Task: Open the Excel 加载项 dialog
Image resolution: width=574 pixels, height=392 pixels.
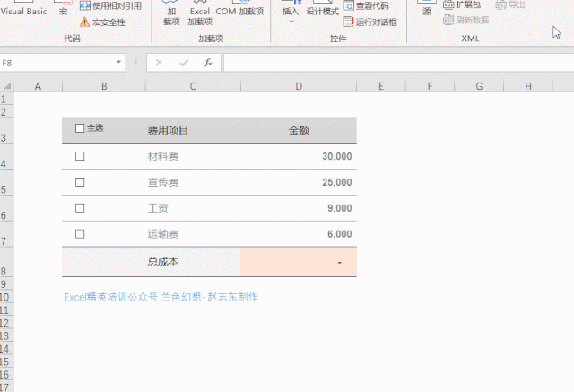Action: tap(199, 14)
